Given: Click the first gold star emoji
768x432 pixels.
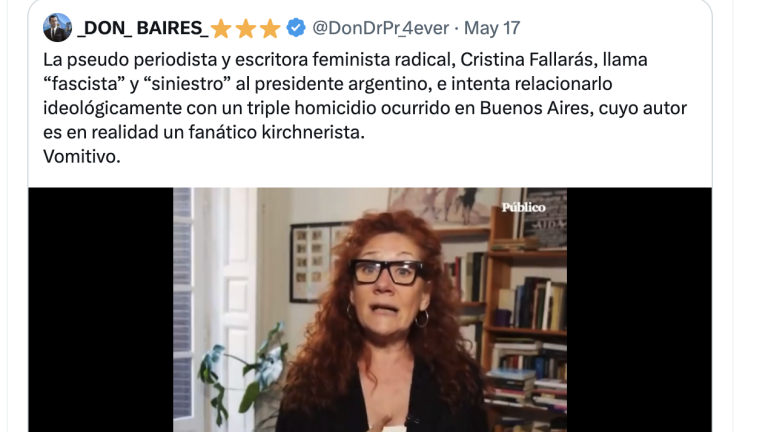Looking at the screenshot, I should [x=221, y=28].
